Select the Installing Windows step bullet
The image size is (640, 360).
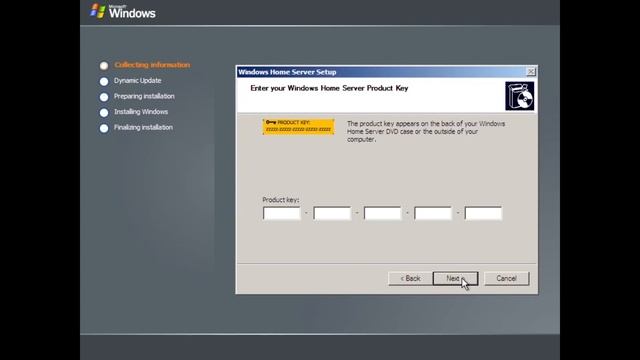pyautogui.click(x=104, y=112)
